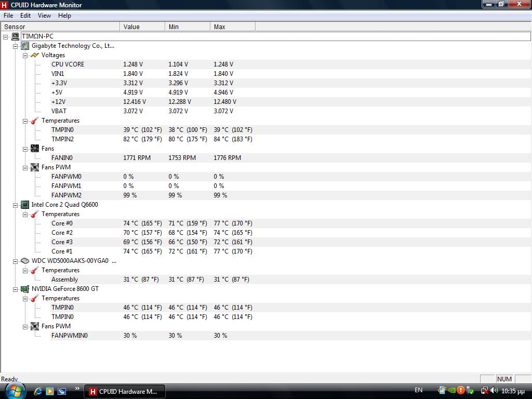Screen dimensions: 532x399
Task: Click the Gigabyte motherboard icon
Action: coord(25,46)
